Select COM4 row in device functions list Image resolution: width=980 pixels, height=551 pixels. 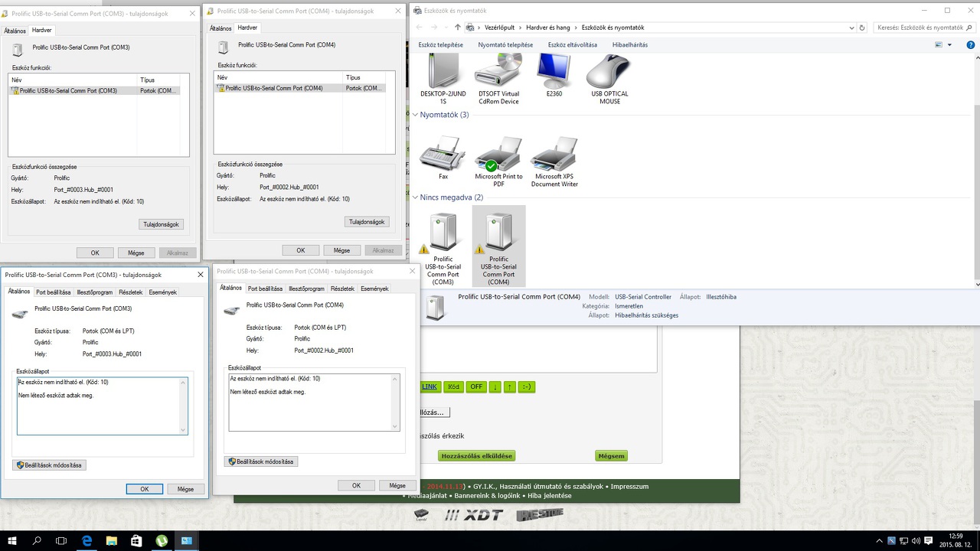coord(299,88)
